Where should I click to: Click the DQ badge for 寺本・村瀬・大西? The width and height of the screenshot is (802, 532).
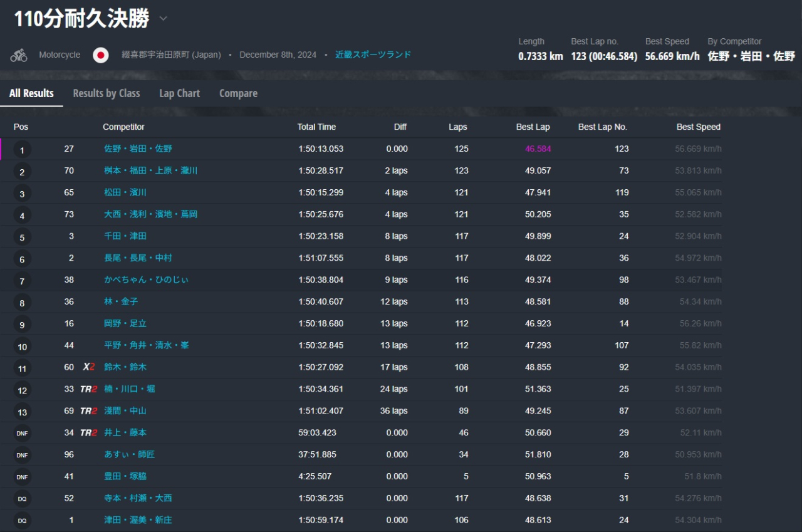pyautogui.click(x=22, y=499)
